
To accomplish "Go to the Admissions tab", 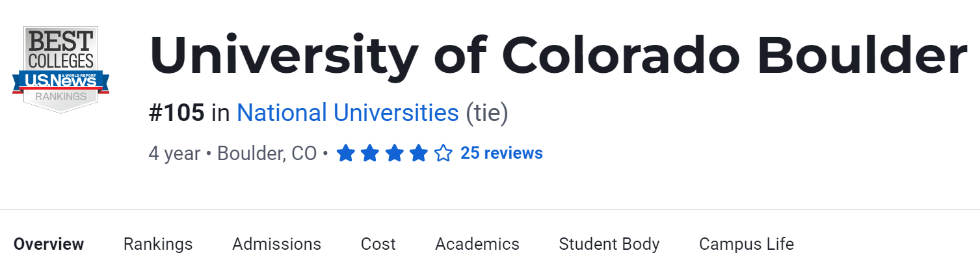I will pyautogui.click(x=276, y=244).
